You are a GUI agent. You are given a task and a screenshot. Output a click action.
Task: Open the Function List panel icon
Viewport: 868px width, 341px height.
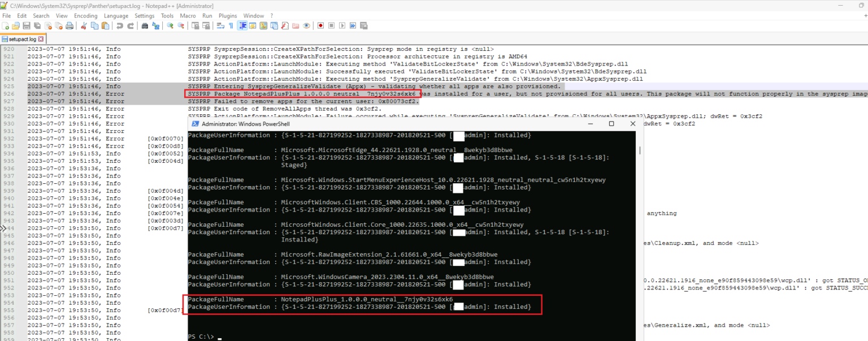click(285, 25)
